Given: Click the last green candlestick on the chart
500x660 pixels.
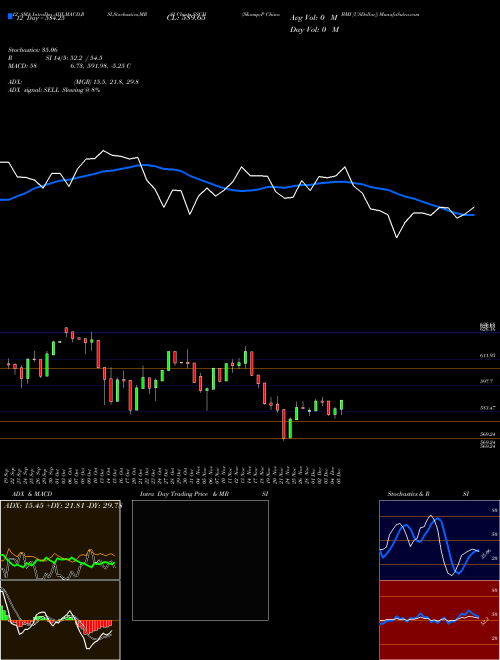Looking at the screenshot, I should [342, 405].
